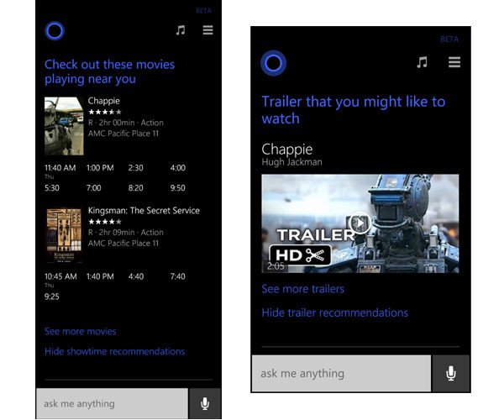Tap the Kingsman star rating
This screenshot has width=504, height=420.
(105, 222)
